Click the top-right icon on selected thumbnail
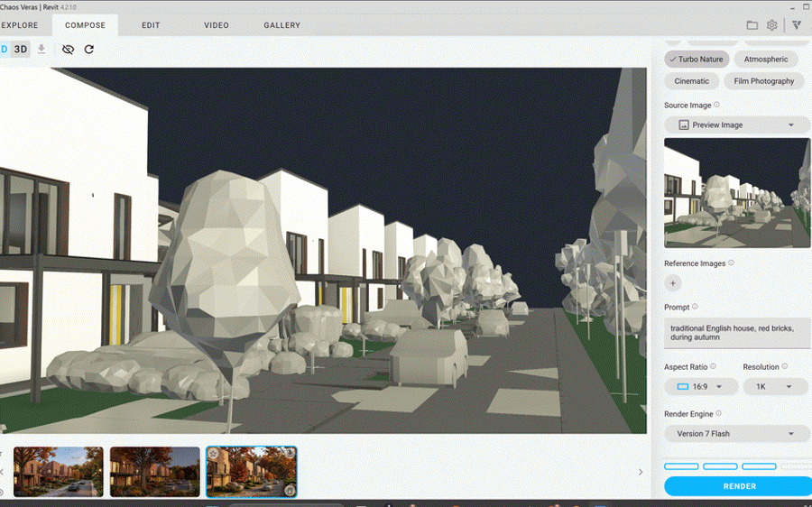The image size is (812, 507). click(x=290, y=453)
